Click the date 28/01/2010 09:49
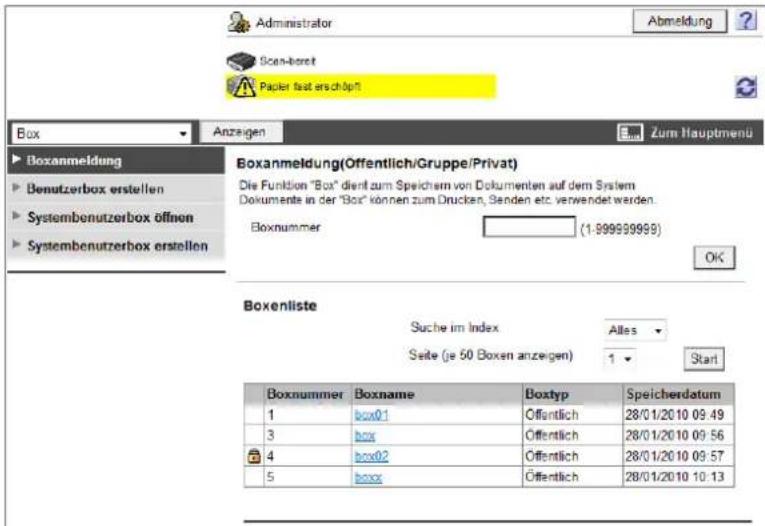This screenshot has width=765, height=526. point(675,415)
